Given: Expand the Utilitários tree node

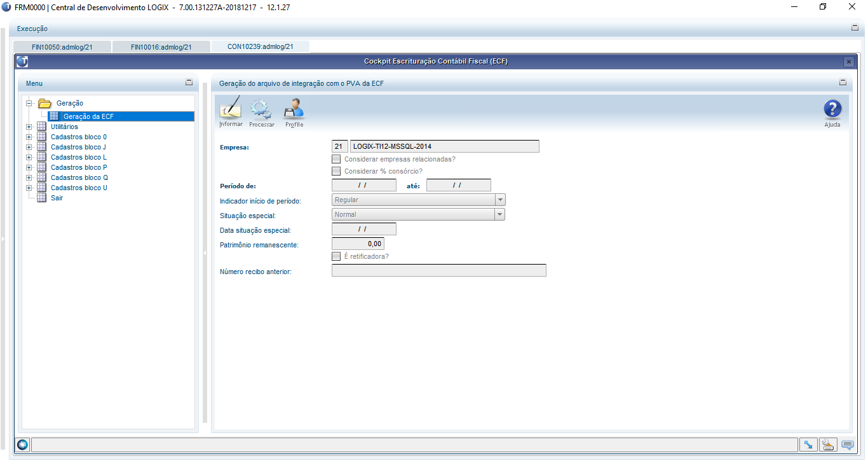Looking at the screenshot, I should click(29, 127).
